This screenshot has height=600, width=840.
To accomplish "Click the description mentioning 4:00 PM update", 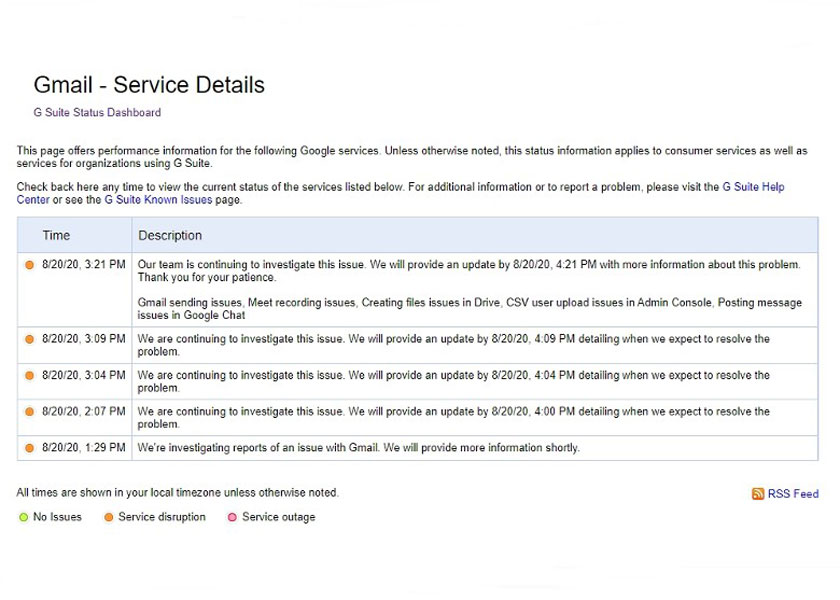I will coord(453,417).
